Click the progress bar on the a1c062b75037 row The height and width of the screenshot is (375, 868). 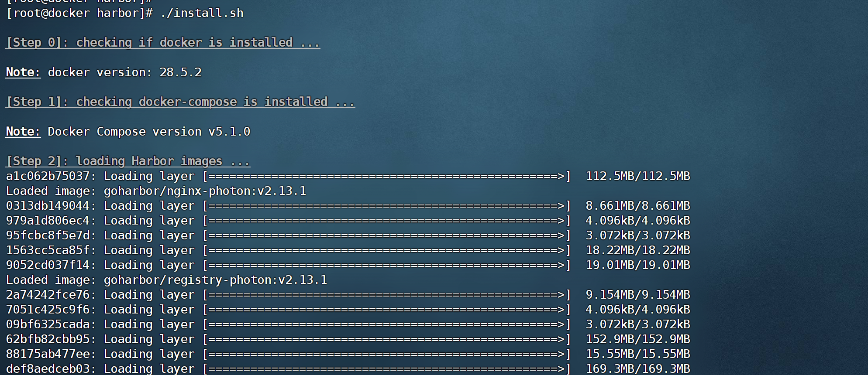point(387,176)
